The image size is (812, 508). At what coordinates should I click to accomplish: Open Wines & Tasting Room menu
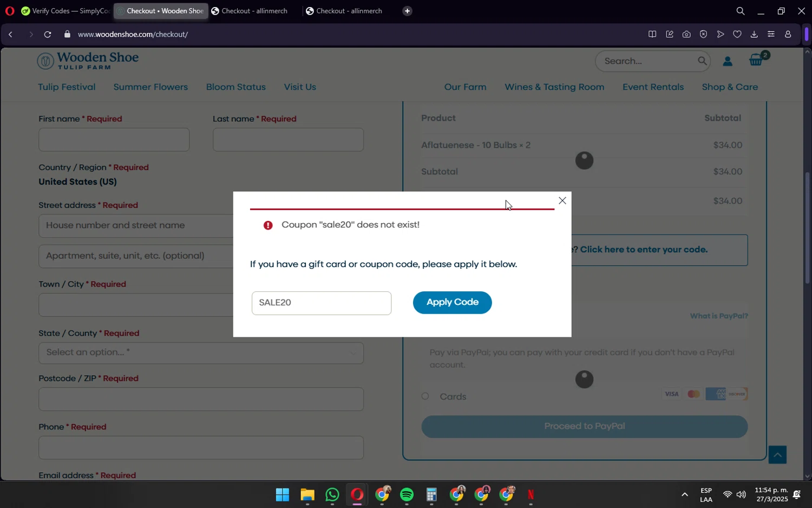point(554,87)
